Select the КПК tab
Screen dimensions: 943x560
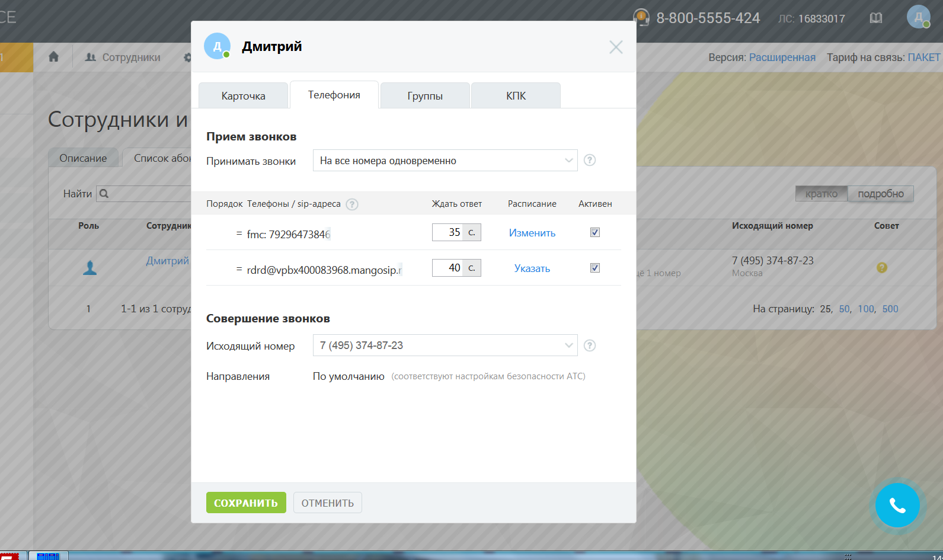coord(516,96)
